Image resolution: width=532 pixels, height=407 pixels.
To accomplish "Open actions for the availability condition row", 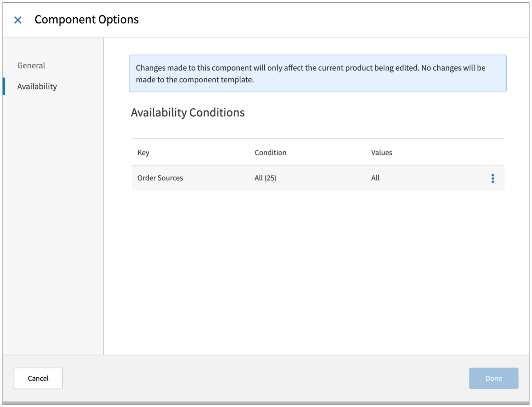I will pos(493,178).
